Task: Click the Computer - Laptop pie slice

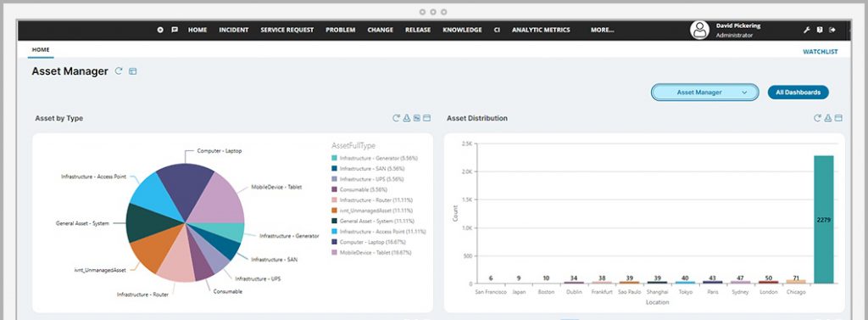Action: coord(186,188)
